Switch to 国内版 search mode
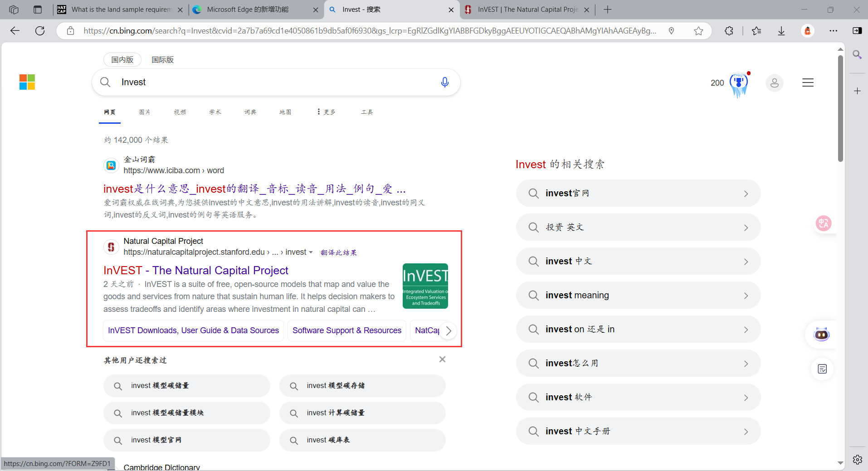The width and height of the screenshot is (868, 471). [122, 60]
